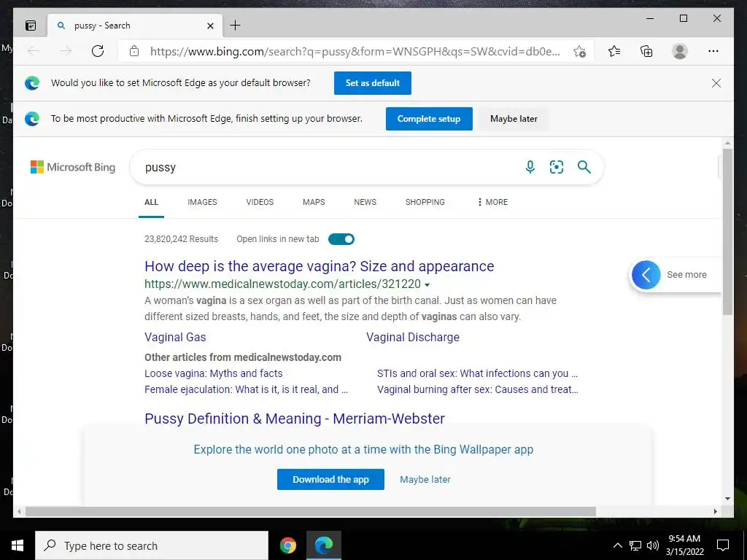
Task: Click the tab actions menu icon
Action: [x=31, y=26]
